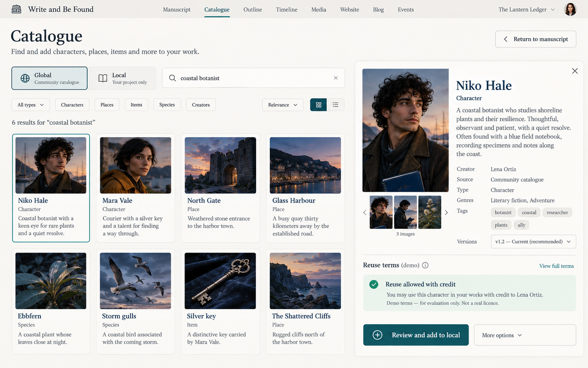Open the Website tab
This screenshot has width=588, height=368.
pyautogui.click(x=350, y=10)
